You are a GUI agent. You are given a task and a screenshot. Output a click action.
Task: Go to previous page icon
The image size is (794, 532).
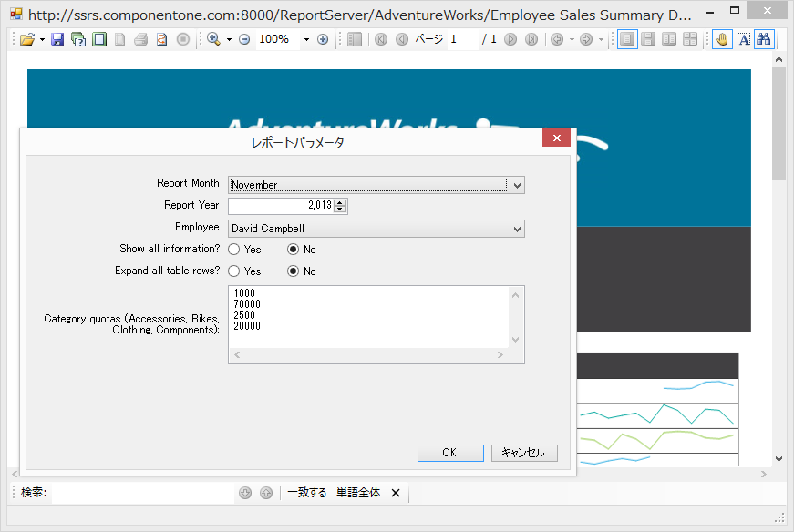coord(401,39)
